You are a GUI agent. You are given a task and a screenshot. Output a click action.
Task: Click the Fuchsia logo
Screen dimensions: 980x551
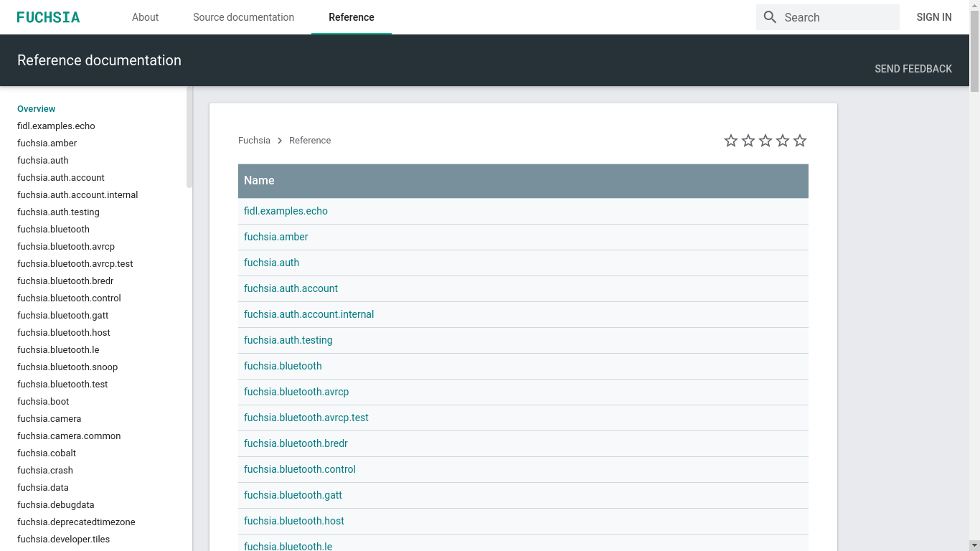pyautogui.click(x=49, y=17)
